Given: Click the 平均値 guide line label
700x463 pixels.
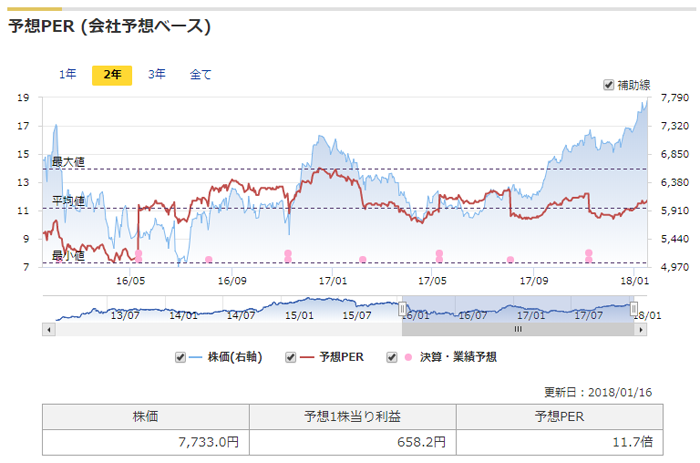Looking at the screenshot, I should pyautogui.click(x=68, y=201).
